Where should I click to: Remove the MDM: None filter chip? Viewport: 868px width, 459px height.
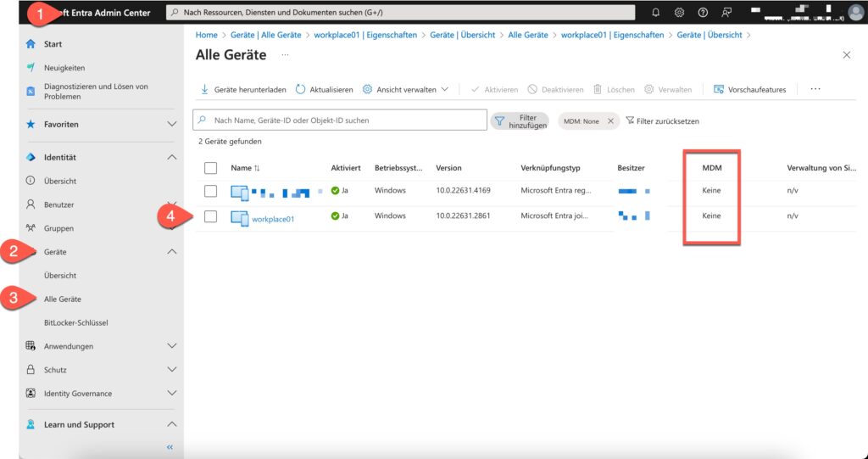pyautogui.click(x=610, y=121)
